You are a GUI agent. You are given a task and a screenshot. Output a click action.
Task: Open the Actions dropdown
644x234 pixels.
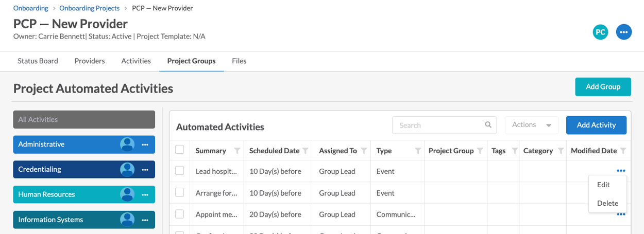pos(532,125)
